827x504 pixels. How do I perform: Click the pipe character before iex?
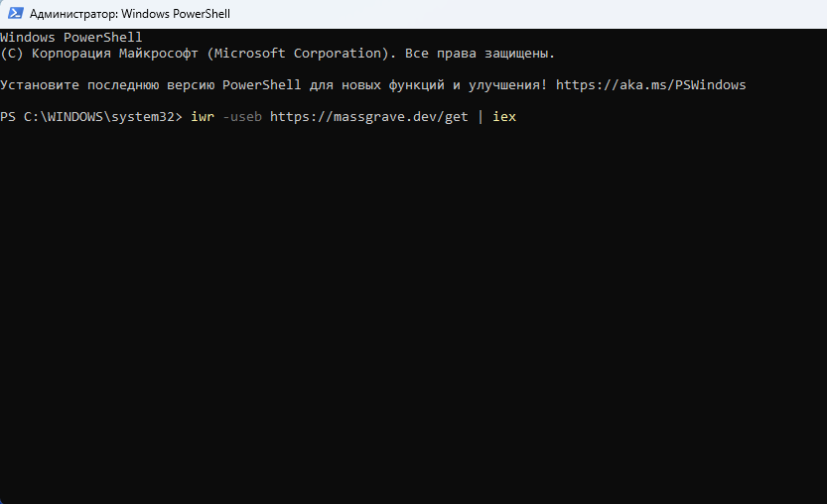(x=481, y=116)
